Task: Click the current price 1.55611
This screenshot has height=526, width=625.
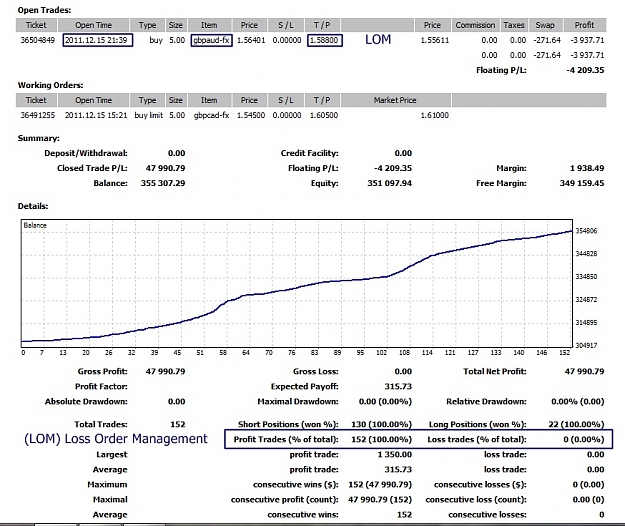Action: tap(435, 40)
